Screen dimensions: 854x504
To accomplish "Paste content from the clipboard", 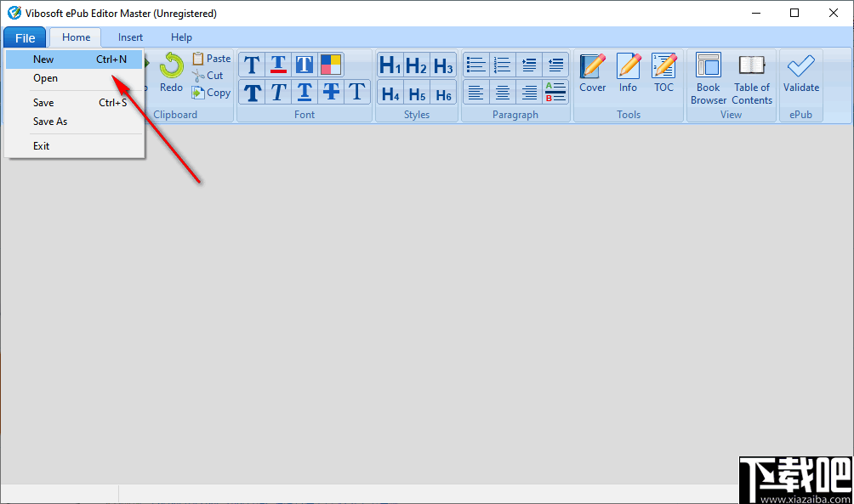I will 211,58.
